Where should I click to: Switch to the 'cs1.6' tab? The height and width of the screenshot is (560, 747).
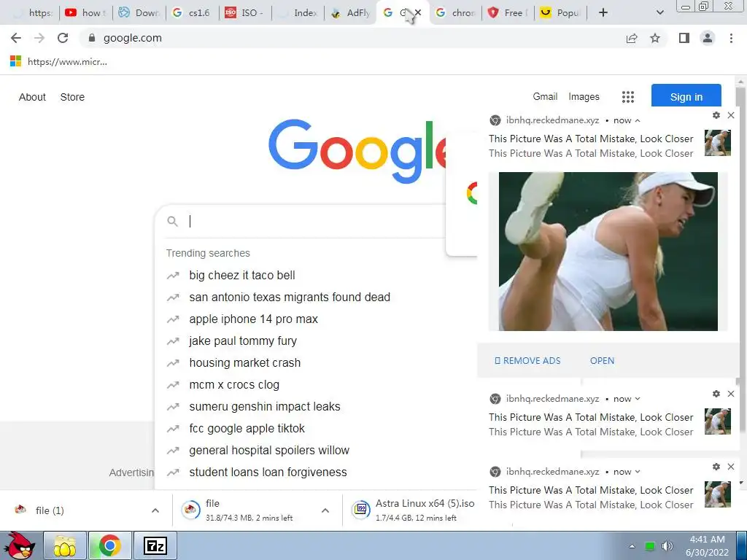[x=192, y=13]
